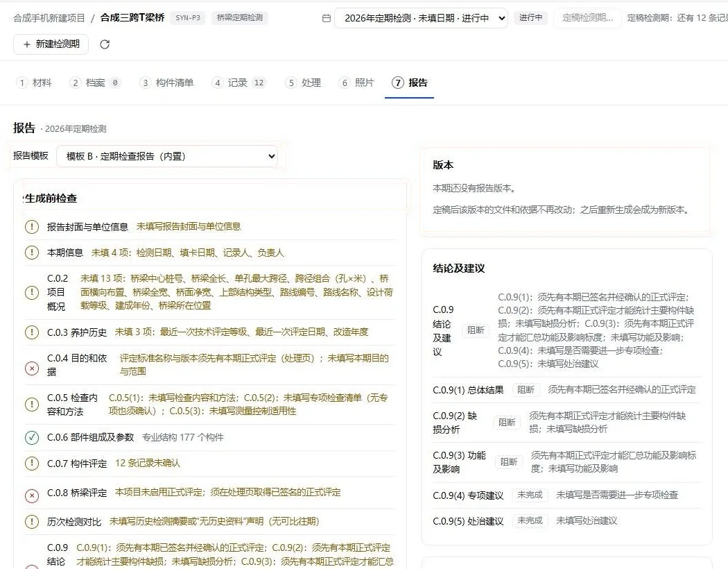
Task: Open the 2026年定期检测 period dropdown
Action: click(421, 18)
